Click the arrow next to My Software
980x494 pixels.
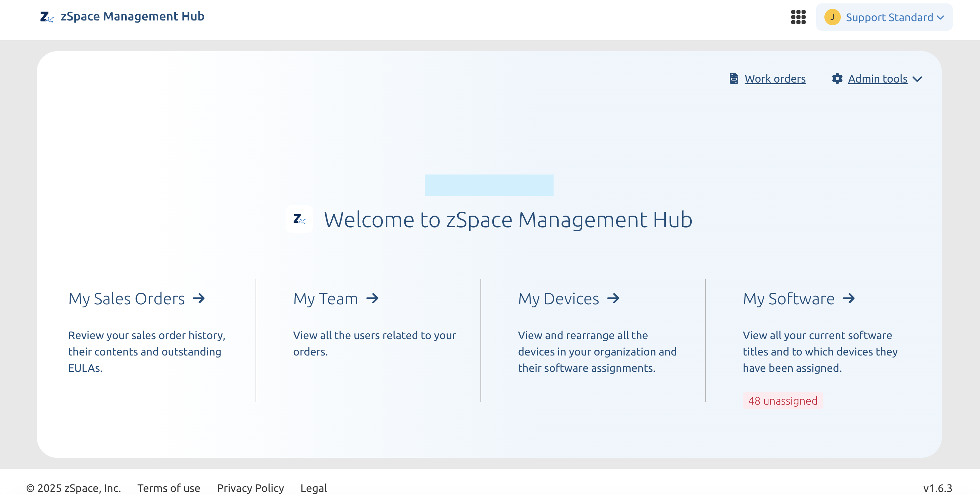click(849, 298)
